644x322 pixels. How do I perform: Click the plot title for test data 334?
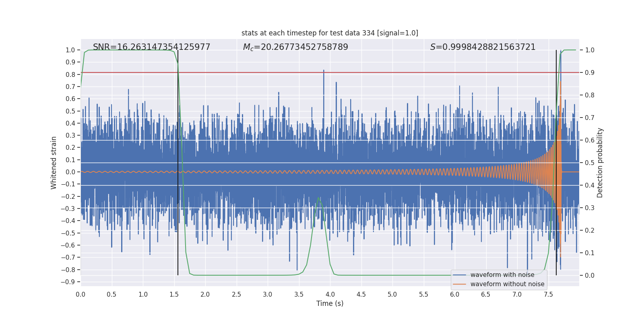tap(330, 33)
